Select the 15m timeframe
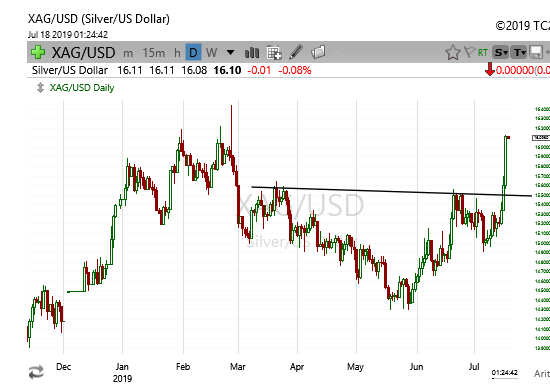 pos(154,53)
